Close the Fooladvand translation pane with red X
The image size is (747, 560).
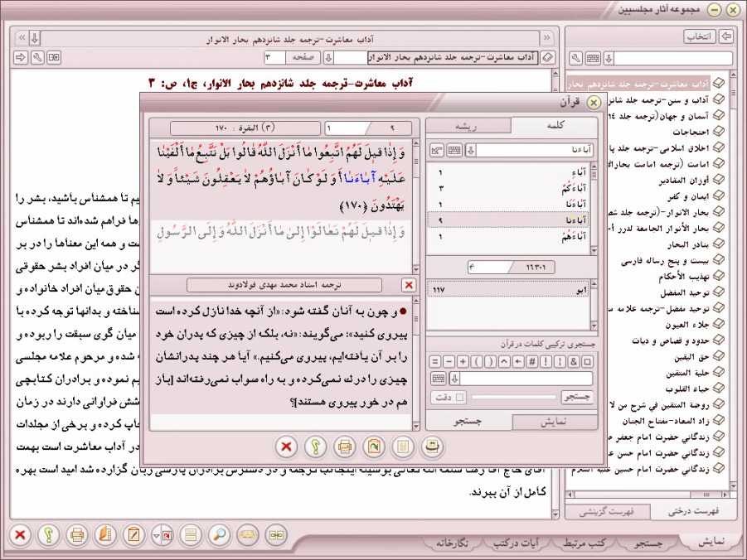click(x=408, y=285)
